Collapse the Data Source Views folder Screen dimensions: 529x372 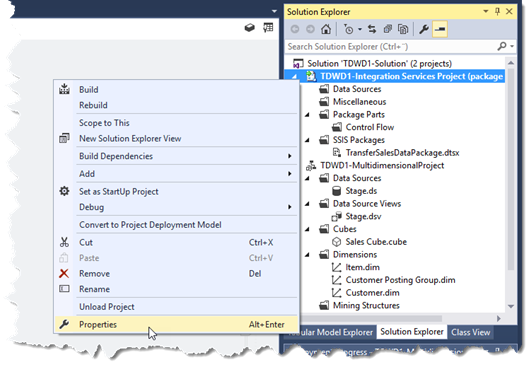coord(307,204)
